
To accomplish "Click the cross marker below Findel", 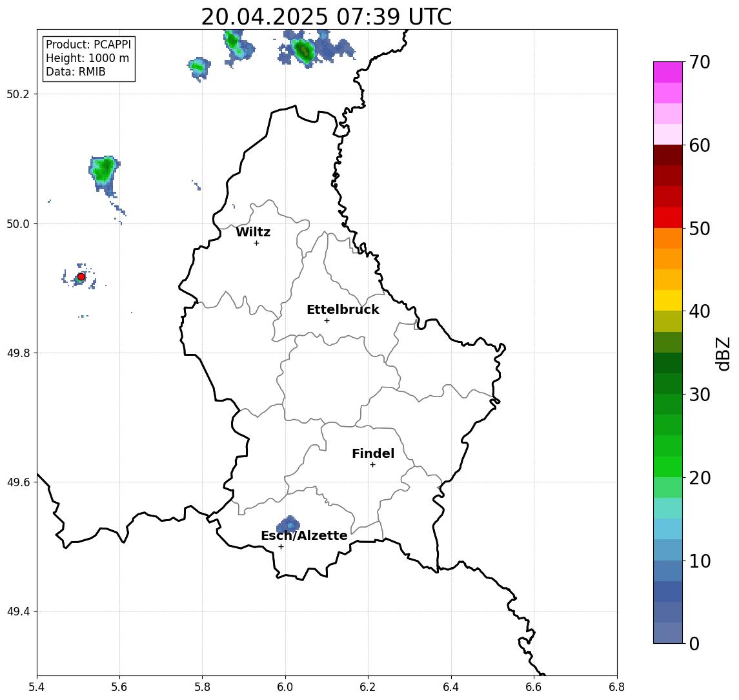I will [372, 465].
